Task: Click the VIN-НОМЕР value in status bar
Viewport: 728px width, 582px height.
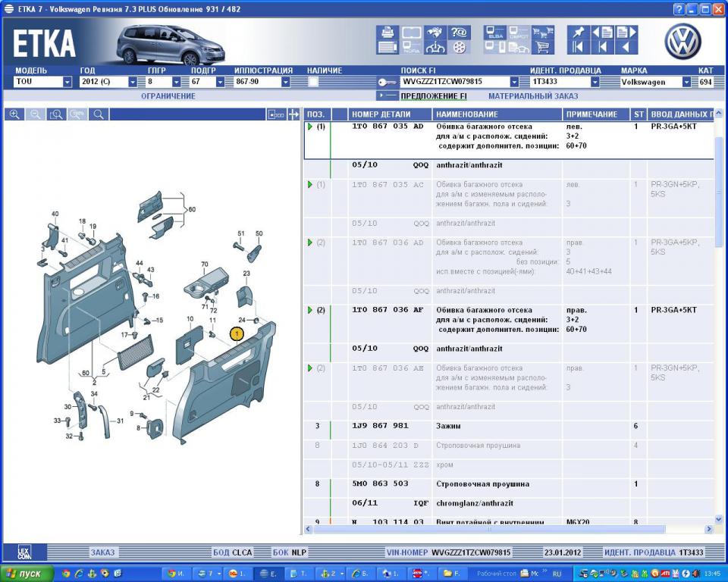Action: click(x=471, y=552)
